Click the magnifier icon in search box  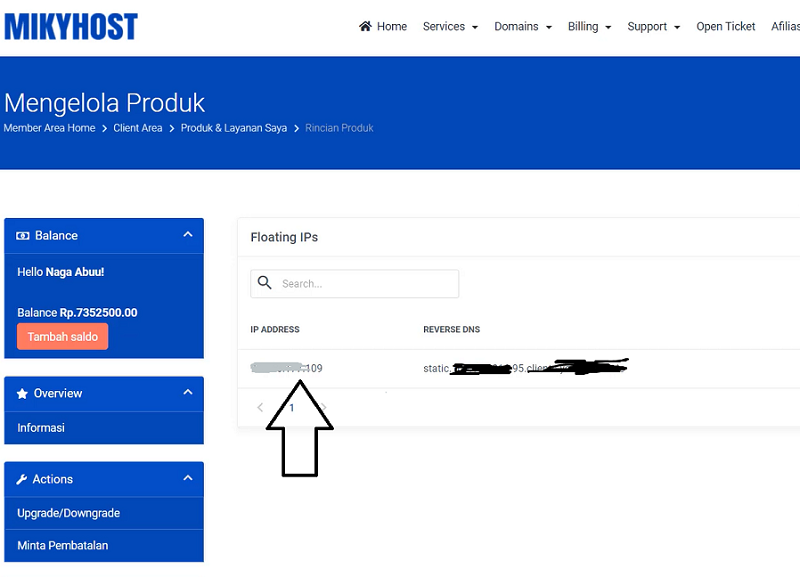(x=264, y=282)
